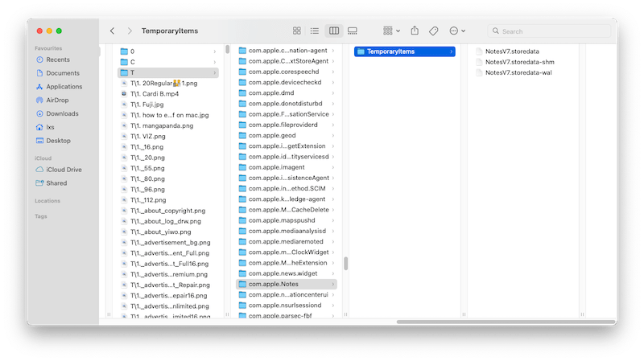This screenshot has width=644, height=361.
Task: Select Downloads in the sidebar
Action: (x=61, y=113)
